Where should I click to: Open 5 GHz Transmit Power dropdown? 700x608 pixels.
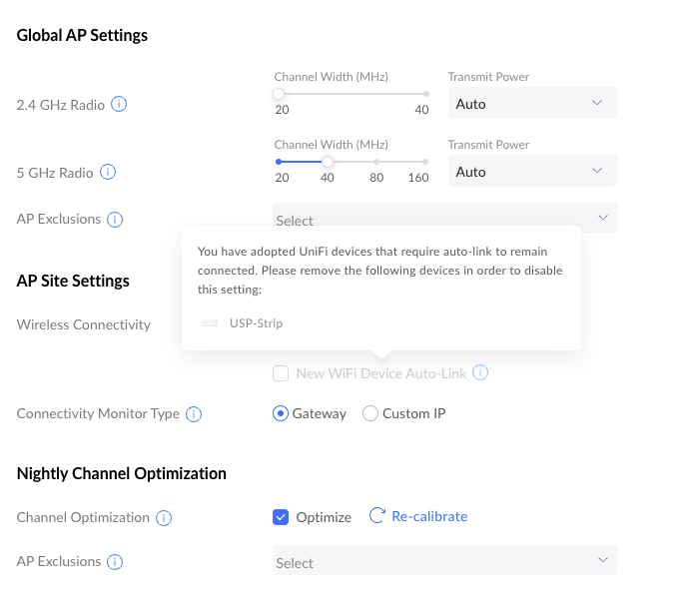click(x=532, y=171)
